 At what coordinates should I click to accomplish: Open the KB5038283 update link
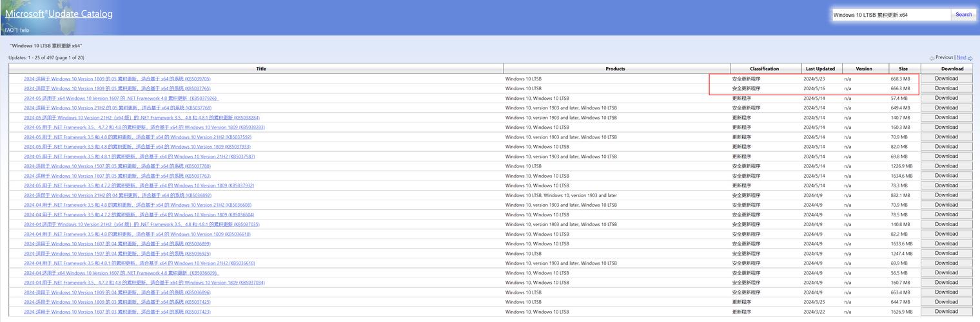[144, 127]
